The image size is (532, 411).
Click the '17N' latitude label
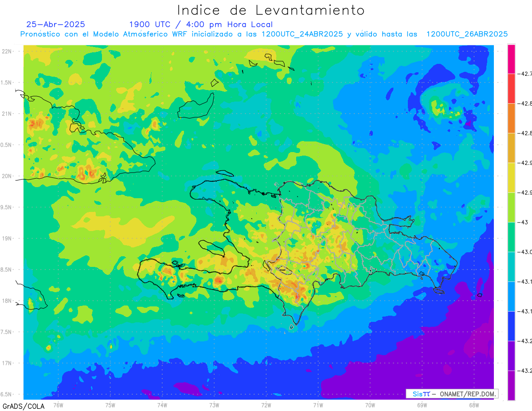click(x=7, y=364)
